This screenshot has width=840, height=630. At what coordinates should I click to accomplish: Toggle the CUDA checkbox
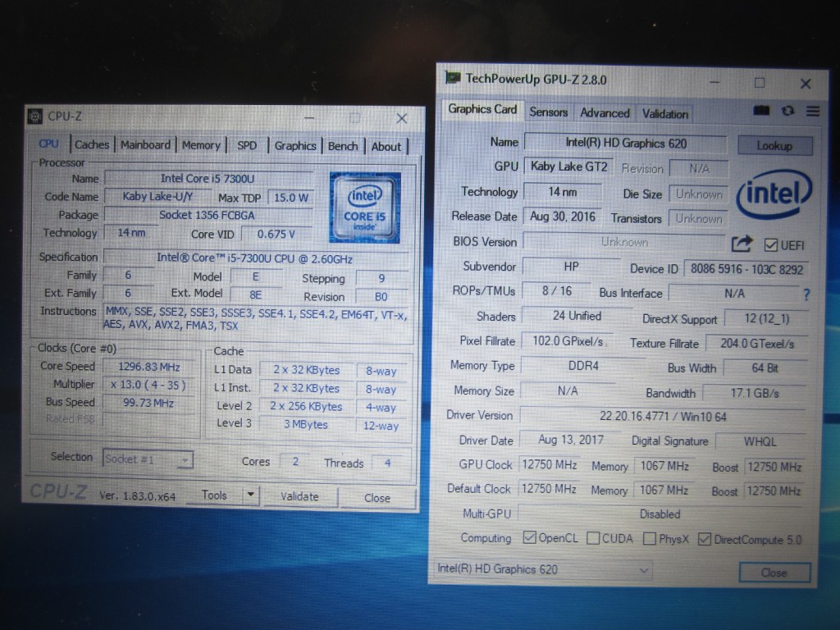pyautogui.click(x=593, y=538)
